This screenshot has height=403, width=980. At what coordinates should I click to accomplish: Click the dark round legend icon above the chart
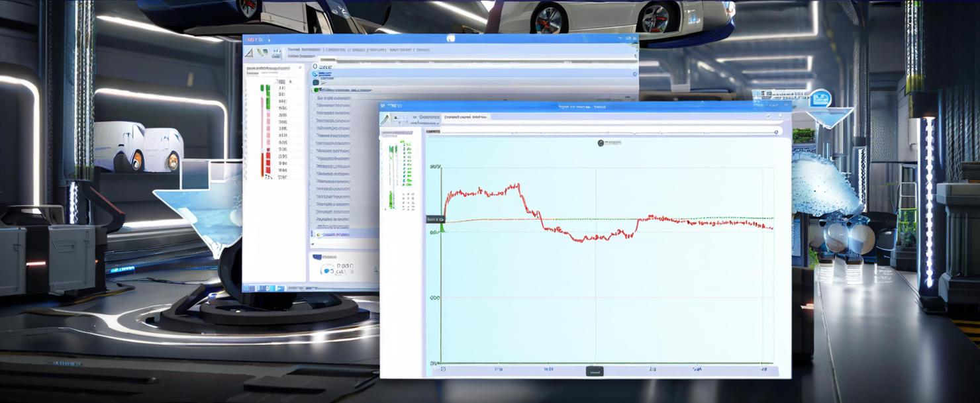[601, 143]
